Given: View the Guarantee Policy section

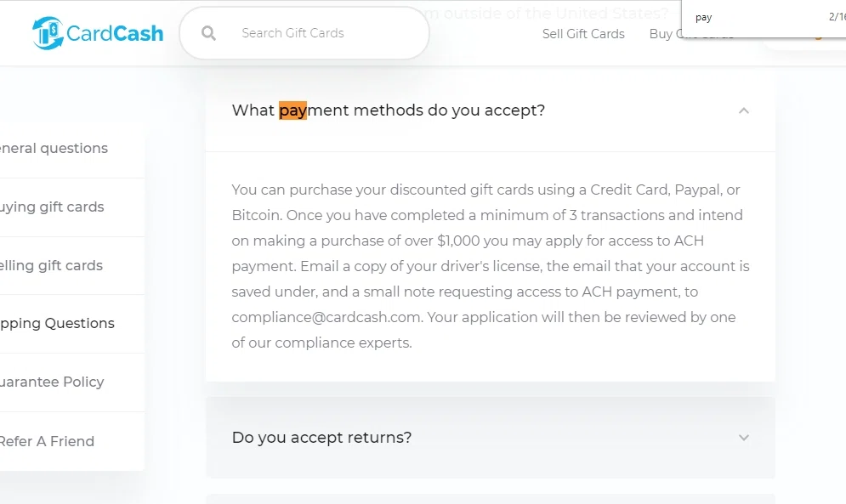Looking at the screenshot, I should tap(52, 382).
